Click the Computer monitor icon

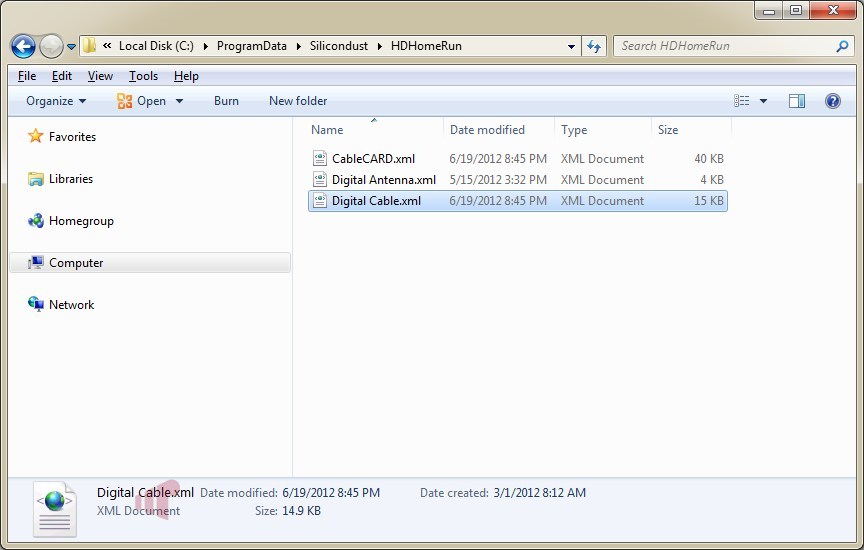[x=36, y=263]
